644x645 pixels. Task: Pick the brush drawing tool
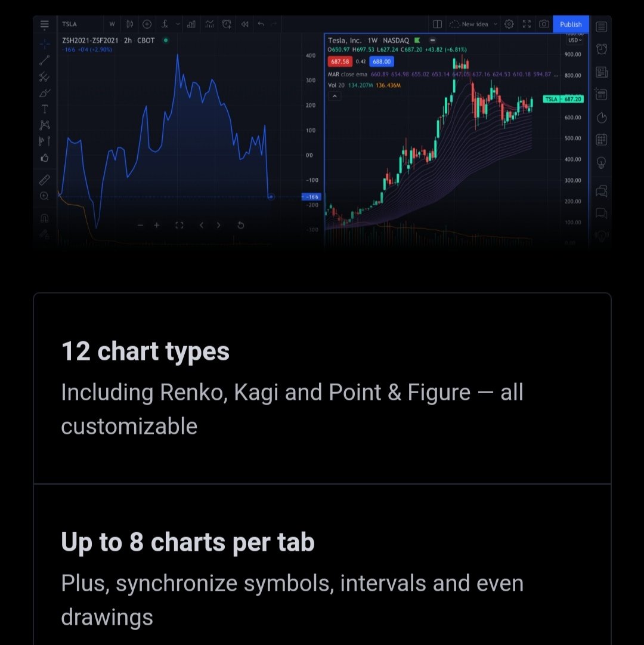pos(45,92)
